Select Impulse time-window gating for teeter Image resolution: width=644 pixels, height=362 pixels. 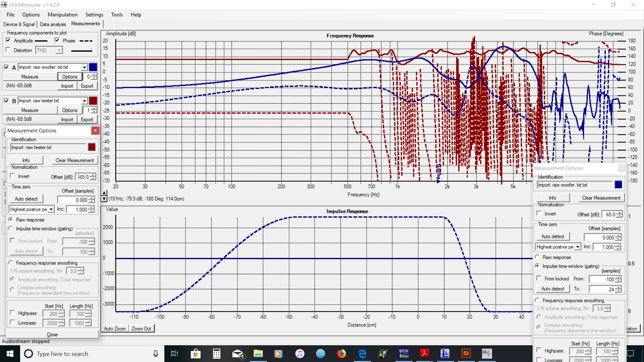[11, 229]
